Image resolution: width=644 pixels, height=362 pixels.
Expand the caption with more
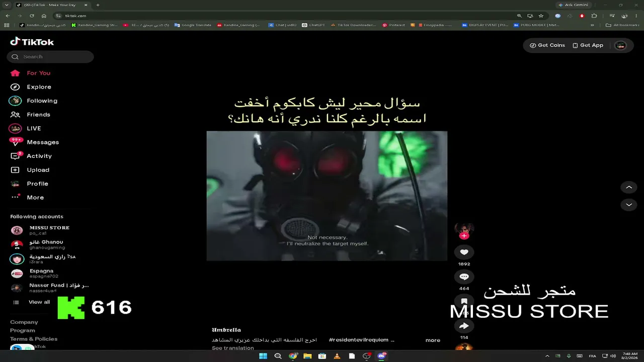433,340
